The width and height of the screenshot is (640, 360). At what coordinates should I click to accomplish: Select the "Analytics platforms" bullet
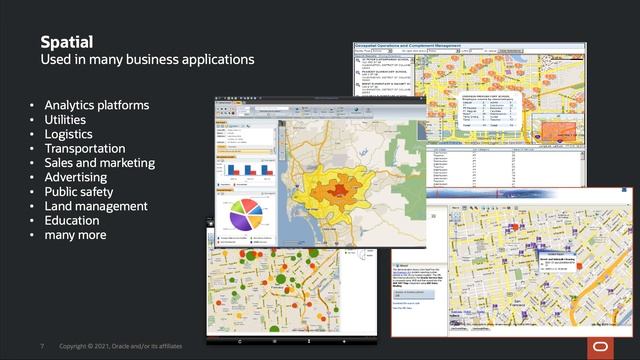[97, 105]
